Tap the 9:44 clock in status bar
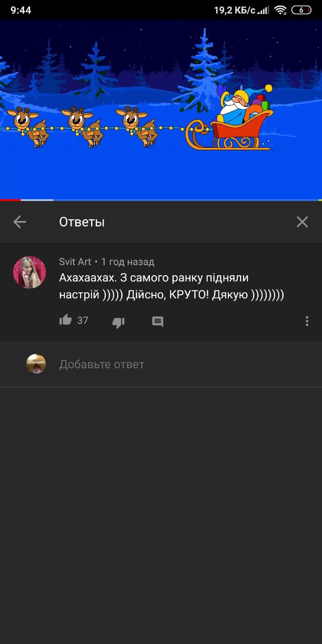Screen dimensions: 322x644 (21, 10)
